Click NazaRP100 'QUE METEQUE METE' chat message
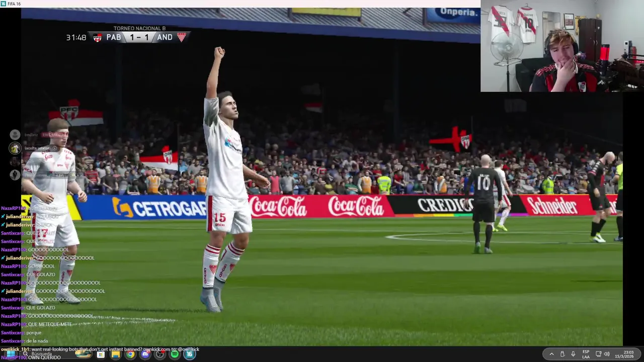The width and height of the screenshot is (644, 362). (x=36, y=324)
